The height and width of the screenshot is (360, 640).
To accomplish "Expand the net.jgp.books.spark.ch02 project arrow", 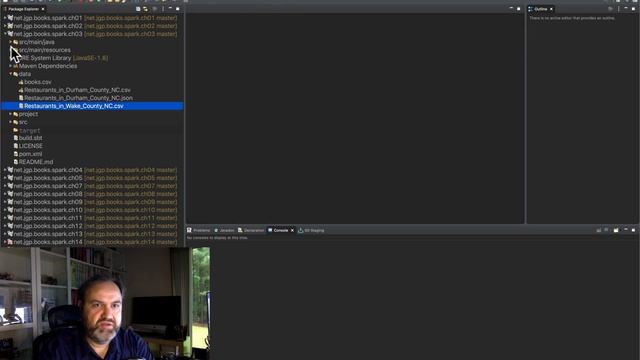I will point(5,26).
